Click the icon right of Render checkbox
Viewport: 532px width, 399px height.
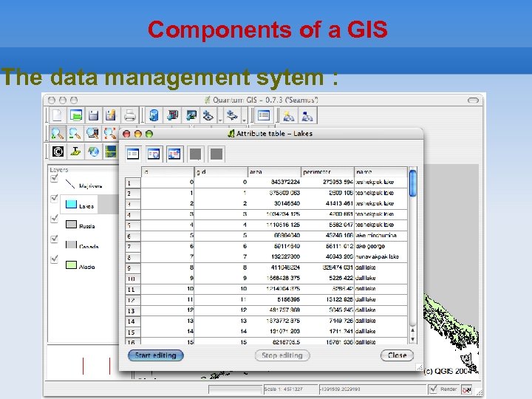(467, 389)
